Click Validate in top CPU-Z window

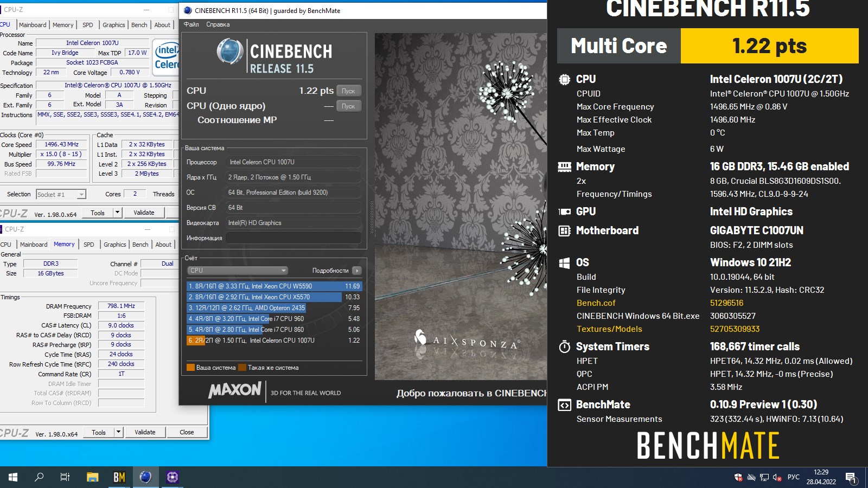click(x=144, y=213)
